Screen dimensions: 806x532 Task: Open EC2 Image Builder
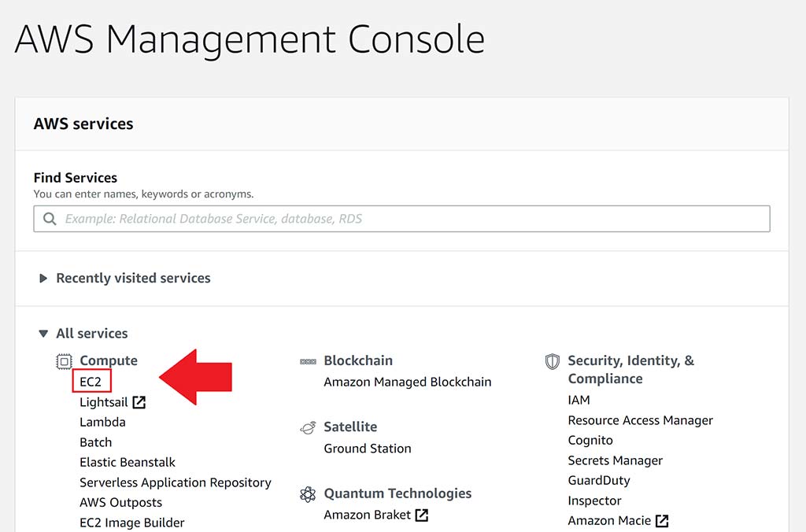coord(132,523)
